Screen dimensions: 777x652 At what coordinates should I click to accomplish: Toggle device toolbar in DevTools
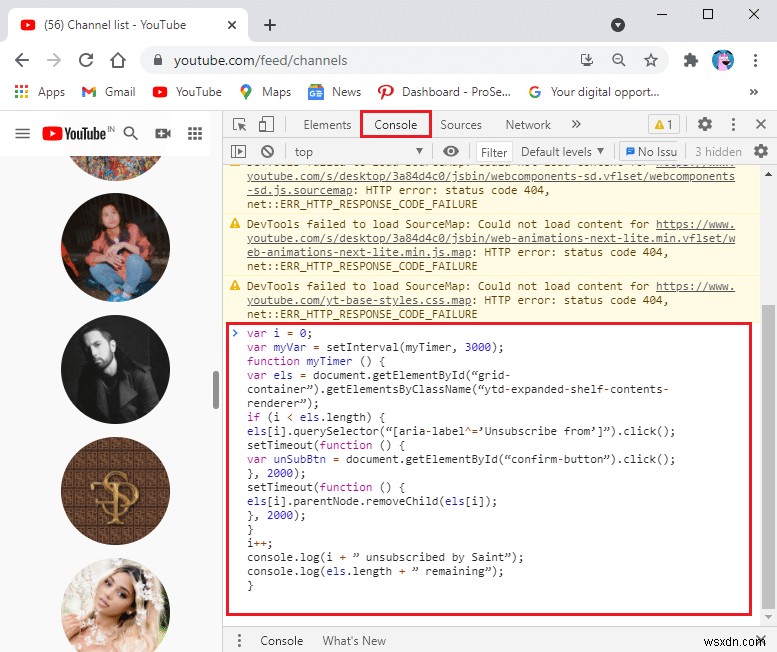tap(266, 124)
